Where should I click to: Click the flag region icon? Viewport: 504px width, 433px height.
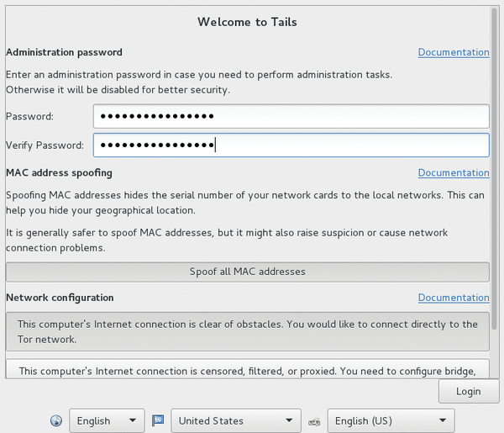pos(158,420)
